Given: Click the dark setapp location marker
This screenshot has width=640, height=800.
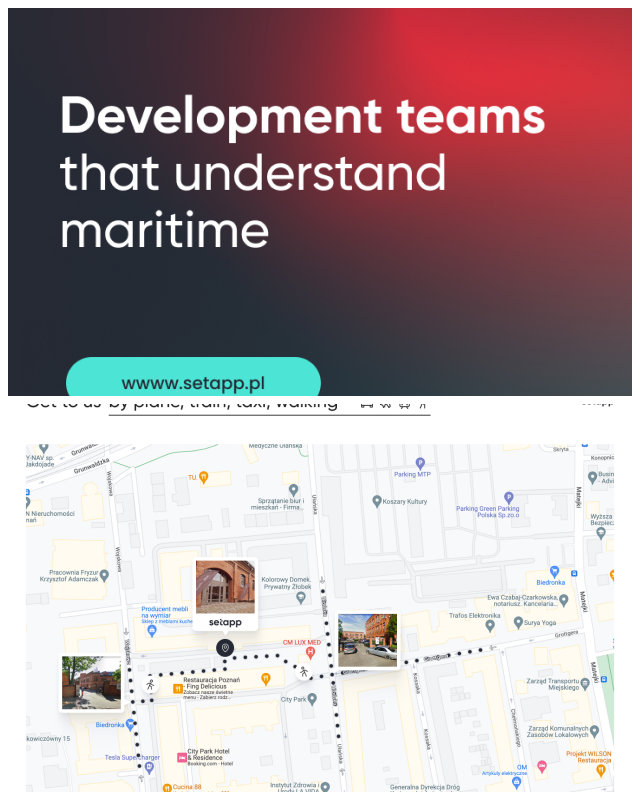Looking at the screenshot, I should click(x=225, y=647).
